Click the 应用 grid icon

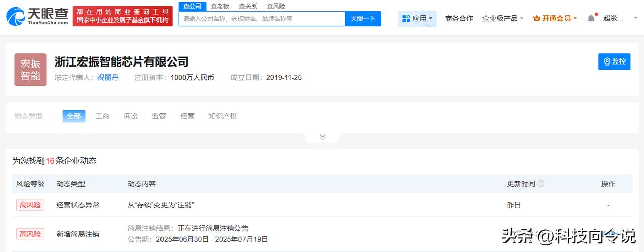click(x=407, y=18)
